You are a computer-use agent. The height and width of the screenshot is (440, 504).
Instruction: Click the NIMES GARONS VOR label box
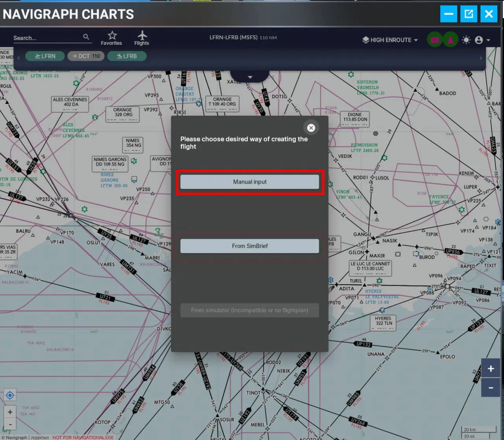click(x=110, y=163)
